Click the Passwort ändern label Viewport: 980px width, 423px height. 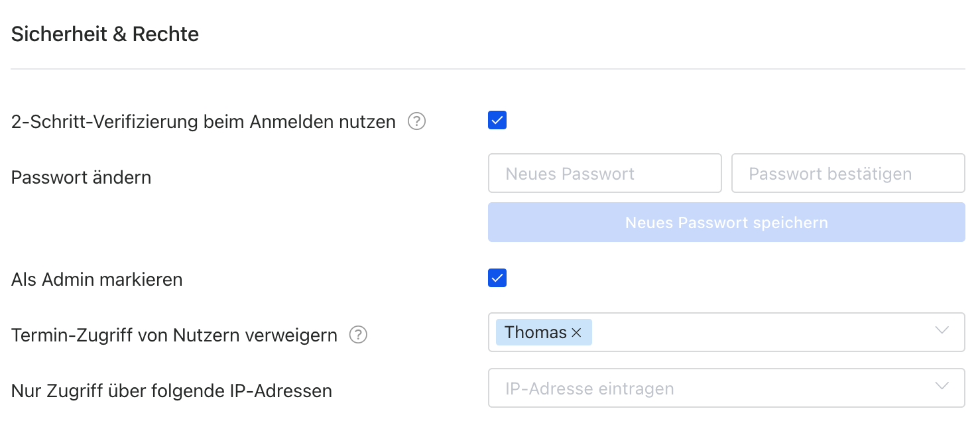click(x=82, y=178)
